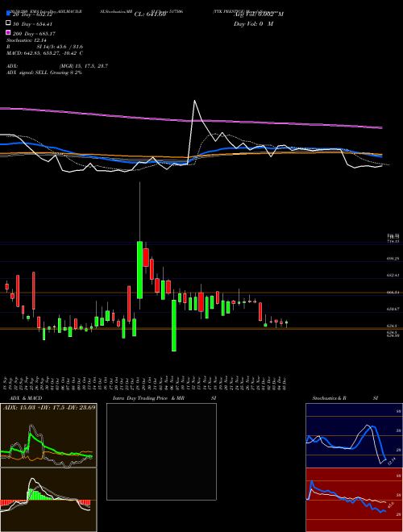Click the '(MGR) 15, 17.5, 23.7' ADX values
Viewport: 403px width, 532px height.
(x=84, y=66)
